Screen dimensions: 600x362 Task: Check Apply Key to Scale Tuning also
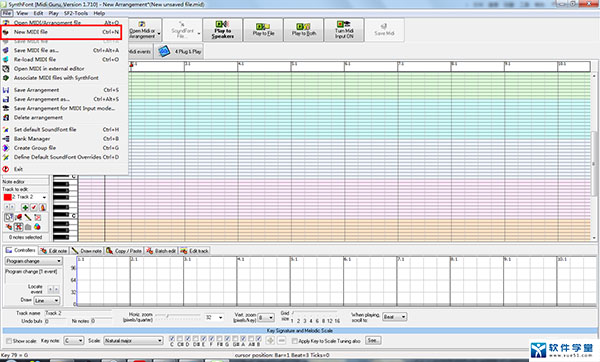[x=295, y=341]
